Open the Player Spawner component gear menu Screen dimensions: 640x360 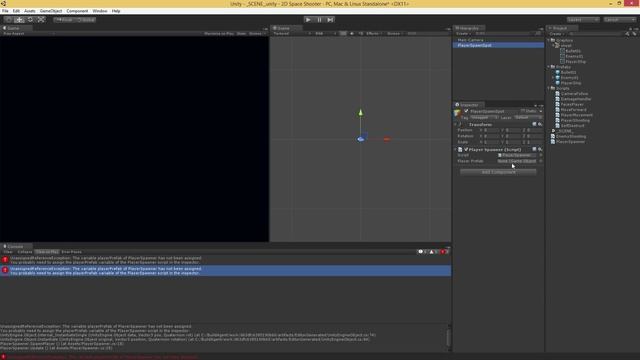[540, 149]
